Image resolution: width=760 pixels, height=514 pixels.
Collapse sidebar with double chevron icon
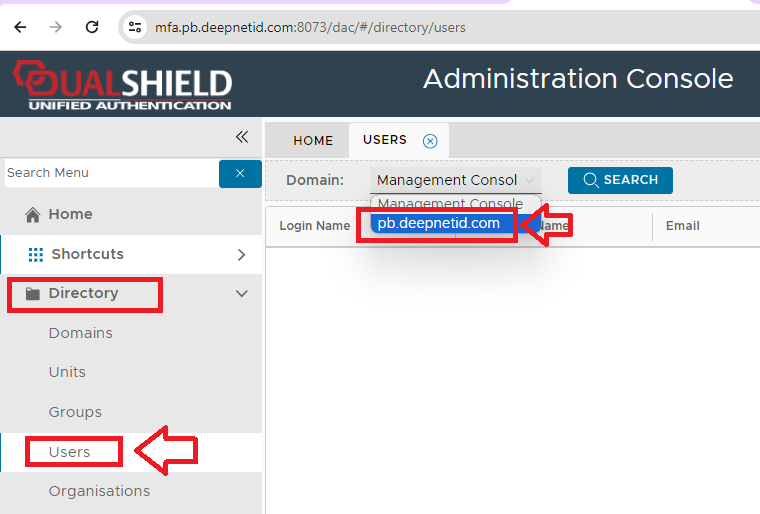[241, 137]
